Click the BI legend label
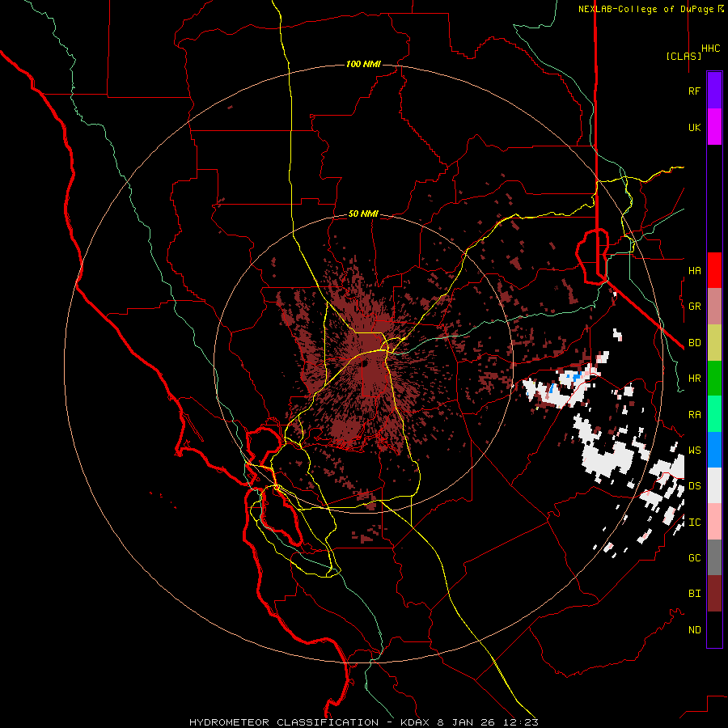Viewport: 728px width, 728px height. pos(694,594)
